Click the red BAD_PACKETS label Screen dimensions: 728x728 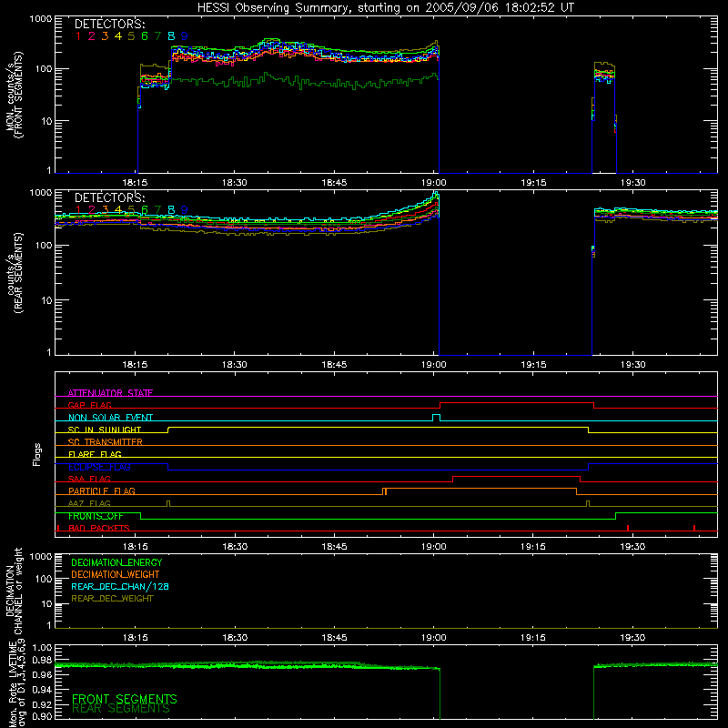coord(99,529)
